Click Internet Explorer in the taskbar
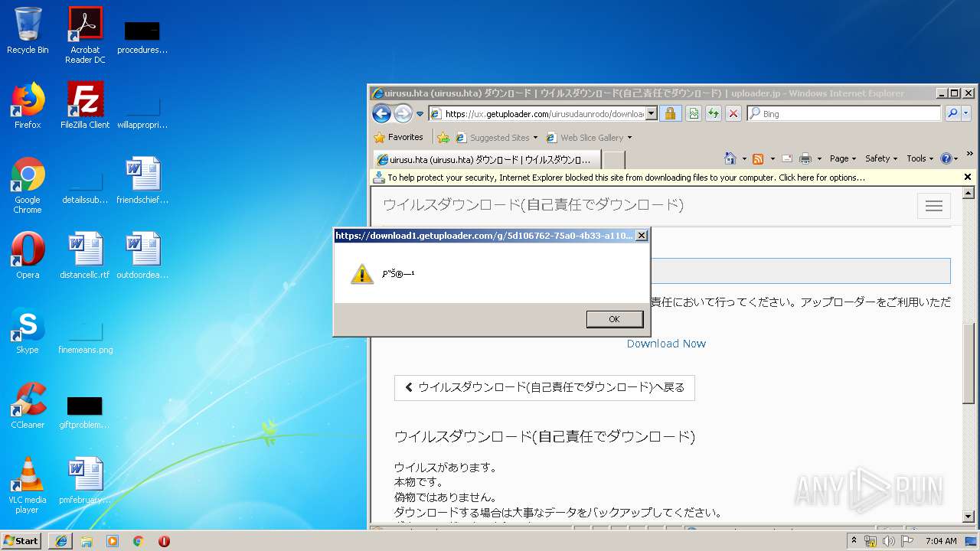 (x=61, y=540)
